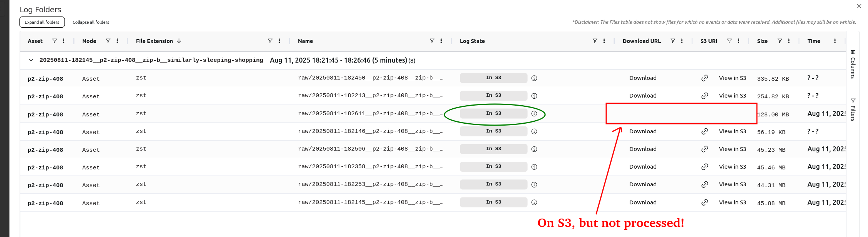Copy S3 link for 56.19 KB file
The height and width of the screenshot is (237, 868).
705,131
